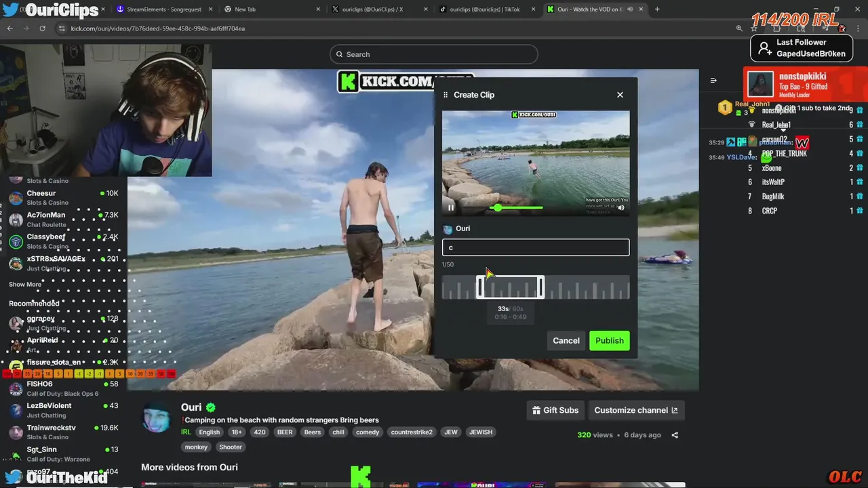Click BugMilk in gift leaderboard

click(773, 197)
